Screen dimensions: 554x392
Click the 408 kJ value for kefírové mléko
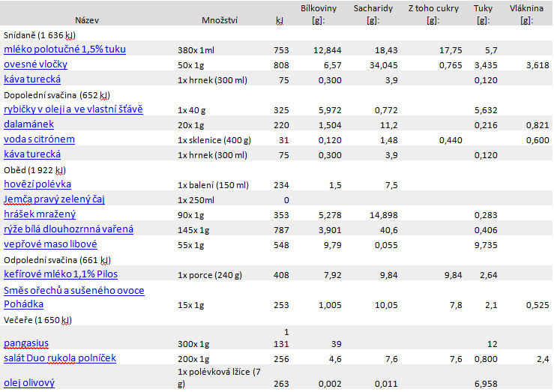[281, 275]
